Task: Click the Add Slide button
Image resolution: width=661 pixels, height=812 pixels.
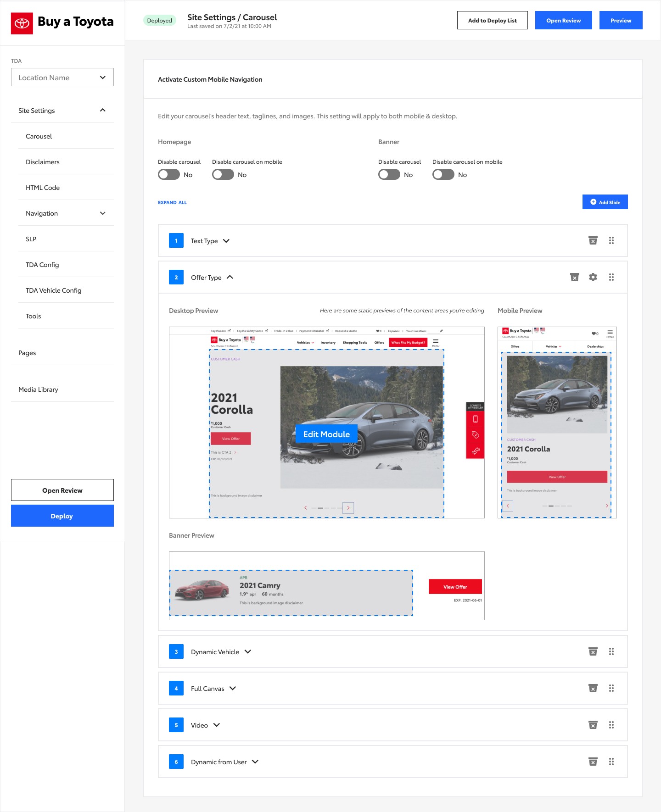Action: point(605,202)
